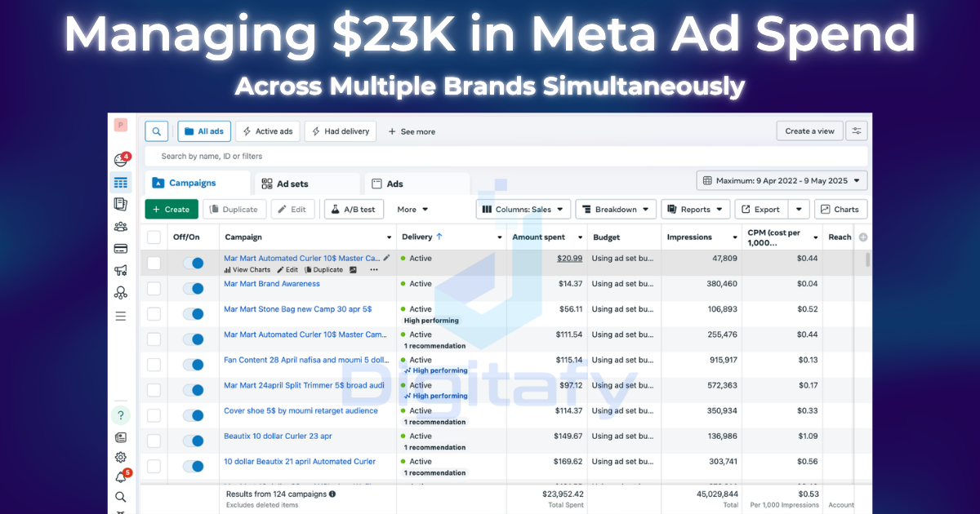Select the Had delivery filter
The image size is (980, 514).
click(340, 131)
